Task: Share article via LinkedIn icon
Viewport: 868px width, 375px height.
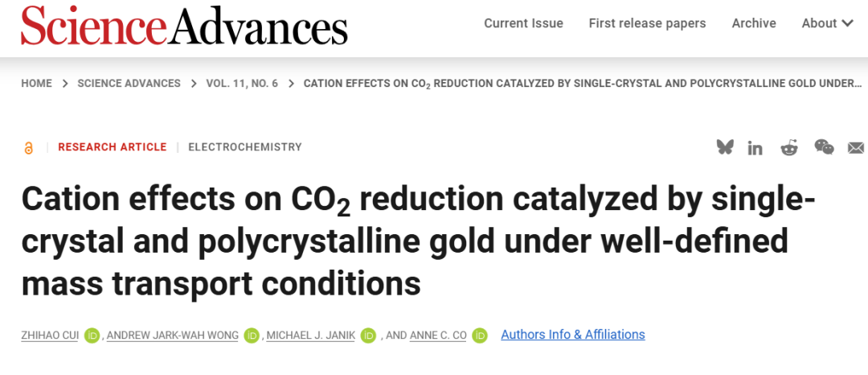Action: 755,148
